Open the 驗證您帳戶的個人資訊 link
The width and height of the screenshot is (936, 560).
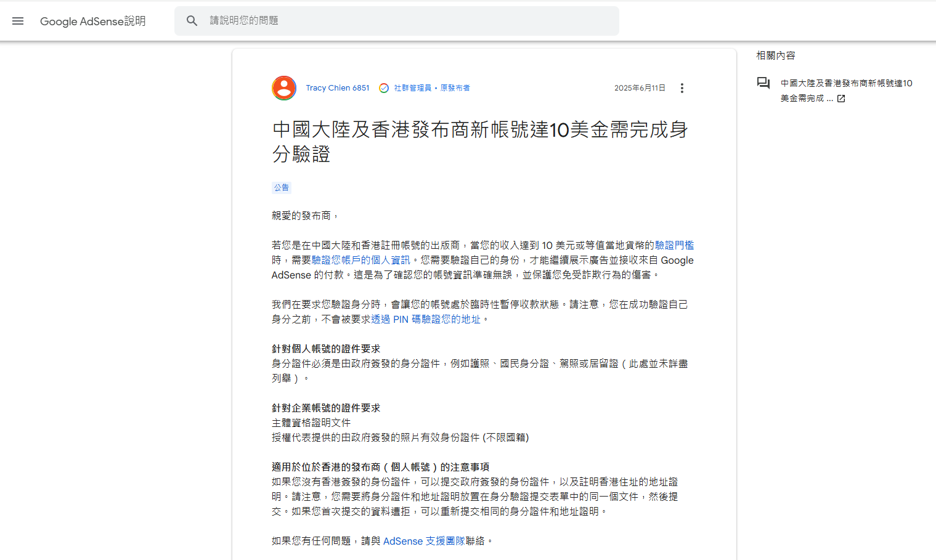(x=360, y=260)
